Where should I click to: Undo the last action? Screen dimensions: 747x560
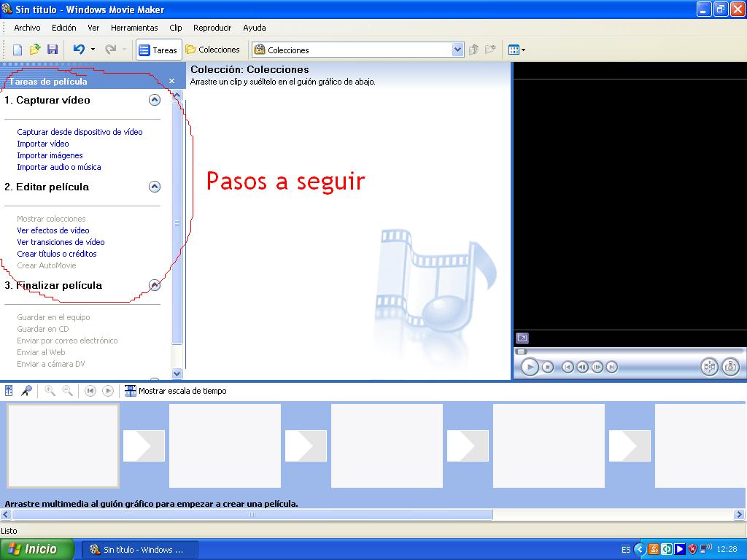point(79,50)
